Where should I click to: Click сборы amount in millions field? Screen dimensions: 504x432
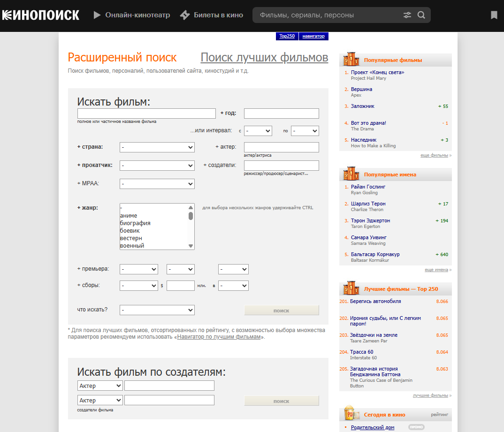coord(181,286)
